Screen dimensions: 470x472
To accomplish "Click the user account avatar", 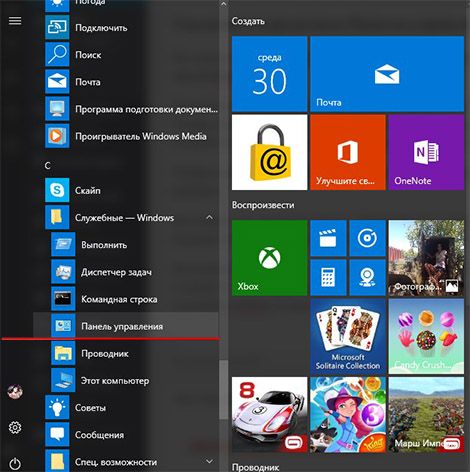I will tap(15, 391).
